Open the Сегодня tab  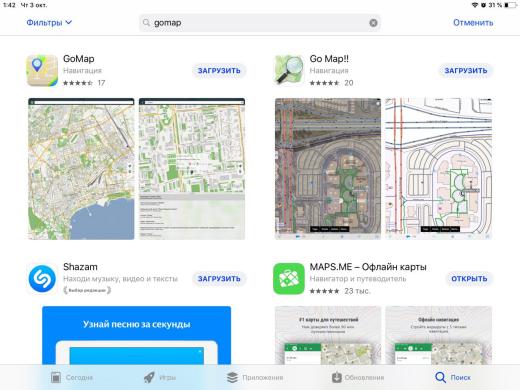(x=72, y=377)
